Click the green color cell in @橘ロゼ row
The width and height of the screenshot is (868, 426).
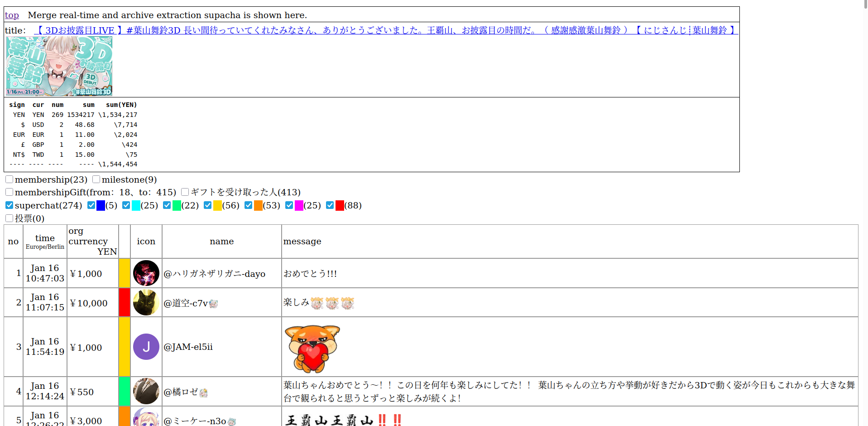[x=125, y=392]
